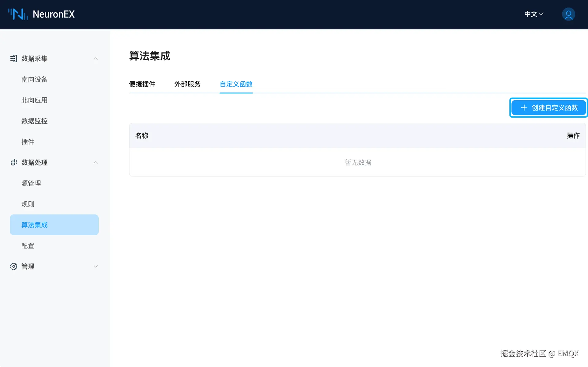Switch to the 便捷插件 tab
Viewport: 588px width, 367px height.
tap(142, 84)
